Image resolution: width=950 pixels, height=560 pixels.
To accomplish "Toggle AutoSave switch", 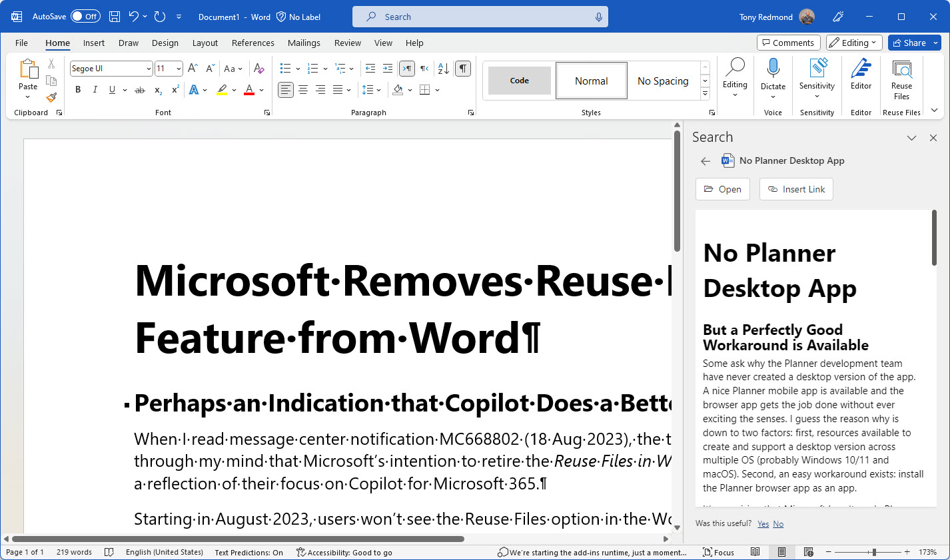I will (85, 17).
